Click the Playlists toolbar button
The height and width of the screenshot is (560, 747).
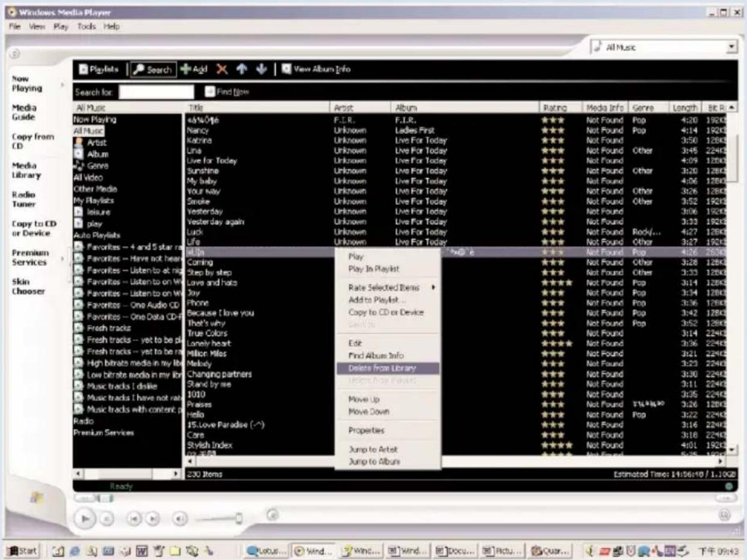(100, 70)
